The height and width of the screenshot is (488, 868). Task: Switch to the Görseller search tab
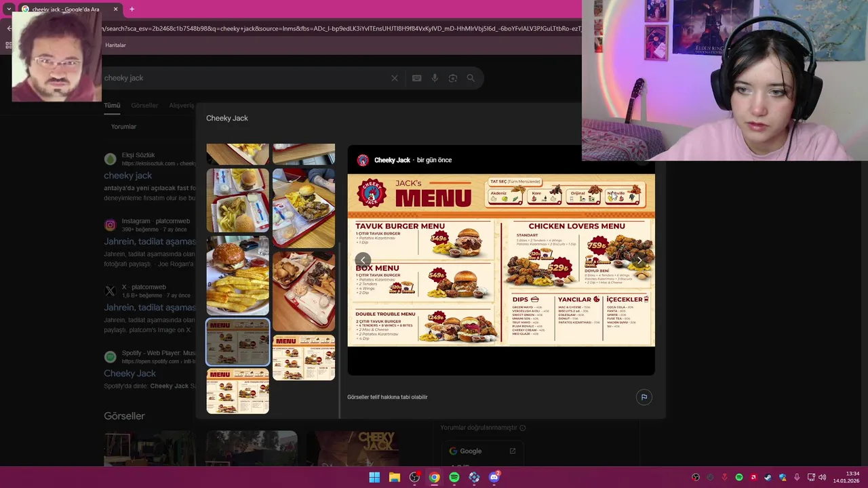point(144,106)
